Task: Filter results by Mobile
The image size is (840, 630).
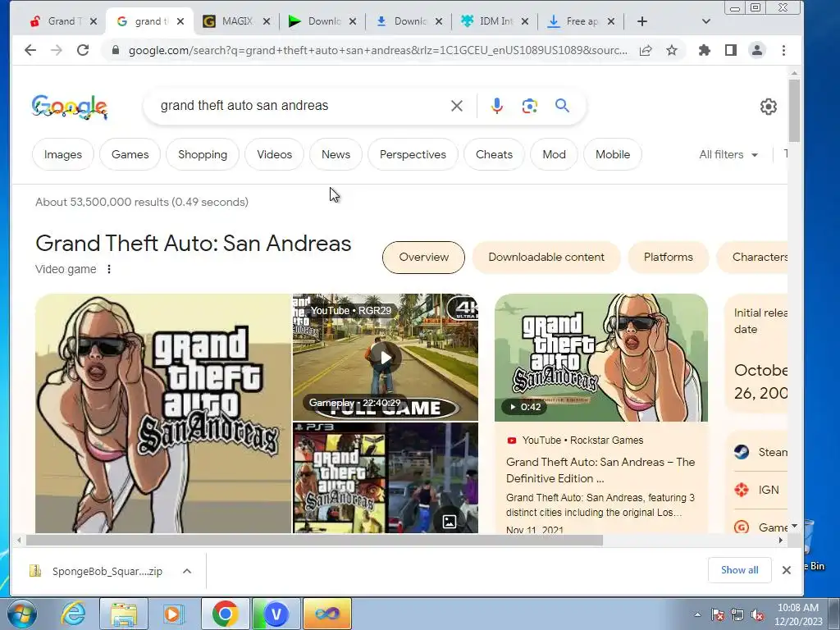Action: (612, 154)
